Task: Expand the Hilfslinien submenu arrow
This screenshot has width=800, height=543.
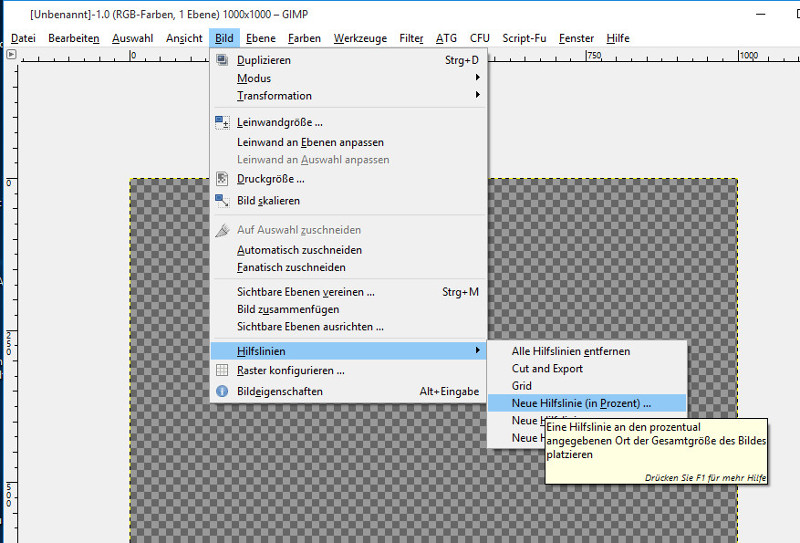Action: point(478,350)
